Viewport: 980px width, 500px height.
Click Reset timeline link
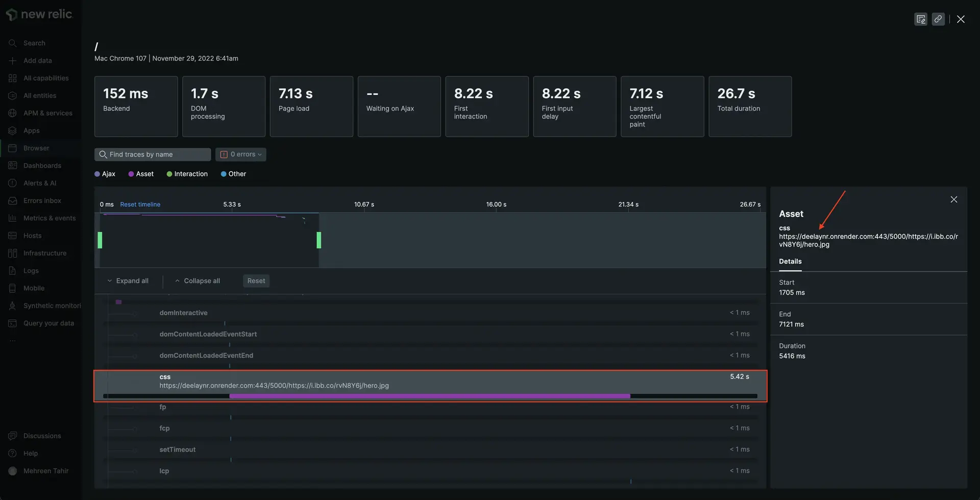point(140,205)
